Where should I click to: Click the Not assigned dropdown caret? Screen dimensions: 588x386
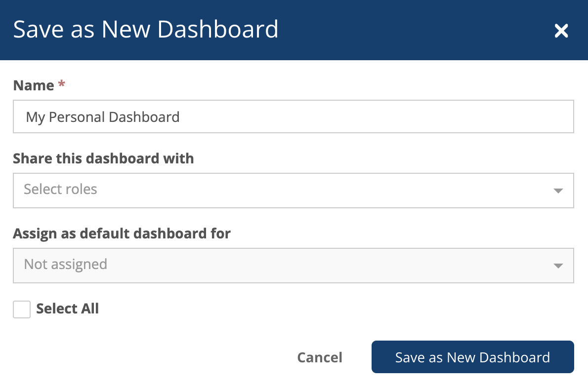point(558,266)
